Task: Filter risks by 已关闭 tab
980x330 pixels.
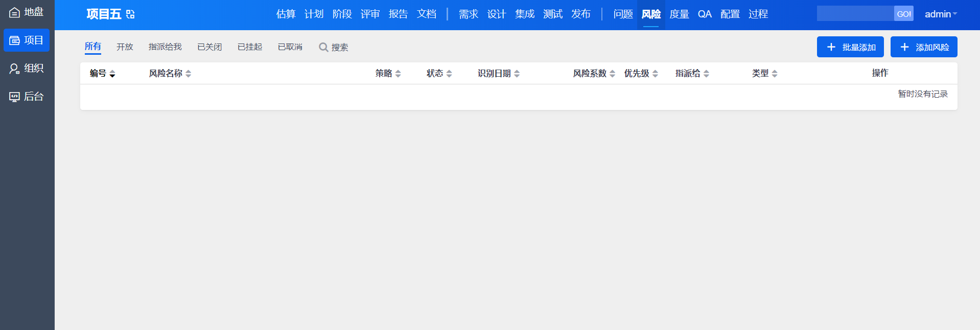Action: point(209,47)
